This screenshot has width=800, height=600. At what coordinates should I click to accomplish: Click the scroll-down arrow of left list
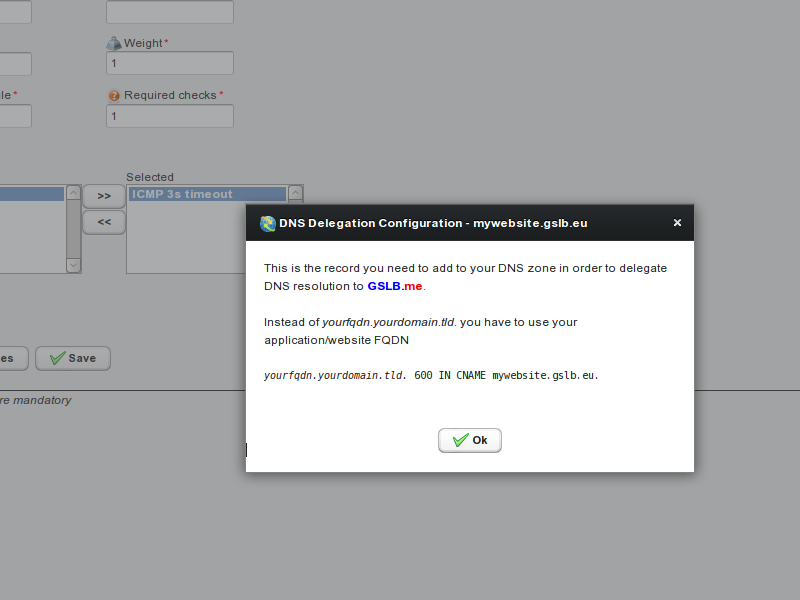tap(73, 265)
